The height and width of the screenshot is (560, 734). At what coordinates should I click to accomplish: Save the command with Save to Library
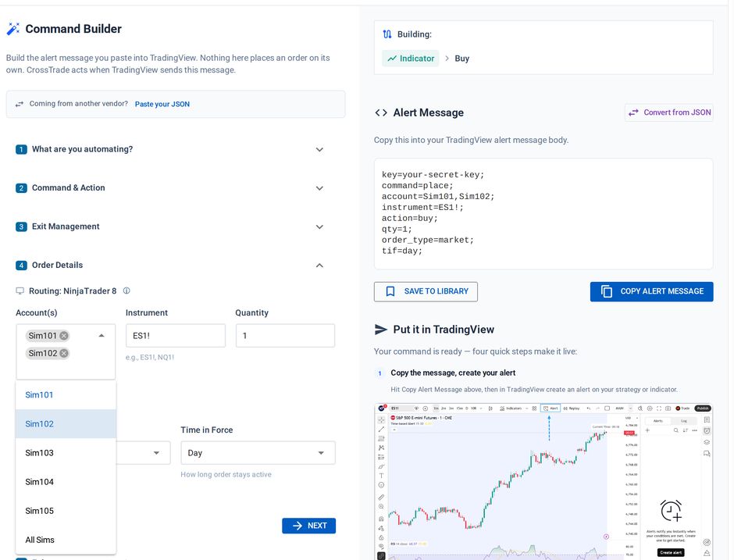[426, 291]
